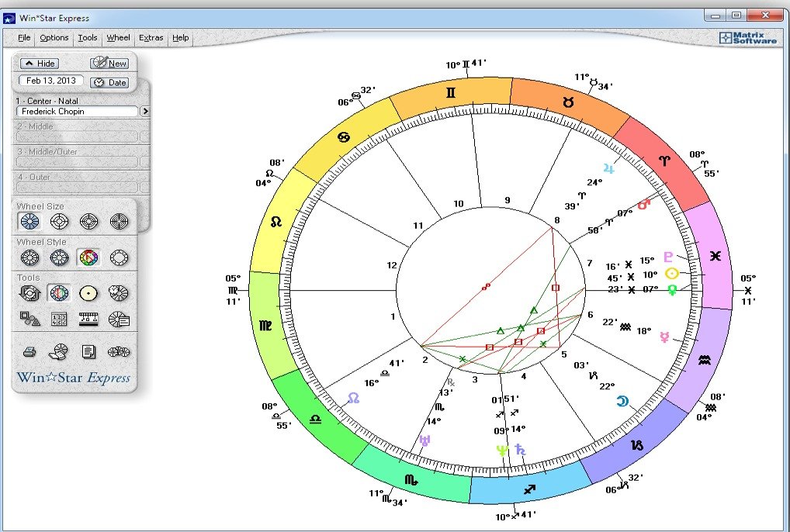
Task: Choose the first Wheel Style icon
Action: pos(29,257)
